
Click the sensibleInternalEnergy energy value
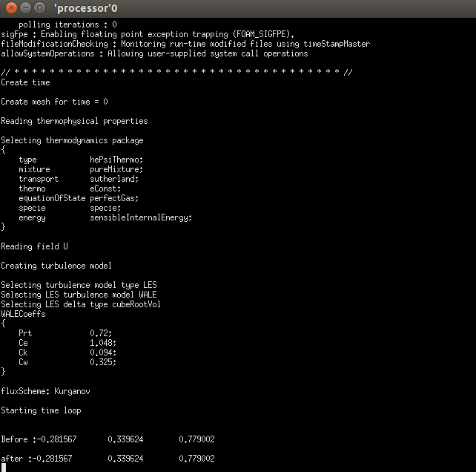pos(141,217)
